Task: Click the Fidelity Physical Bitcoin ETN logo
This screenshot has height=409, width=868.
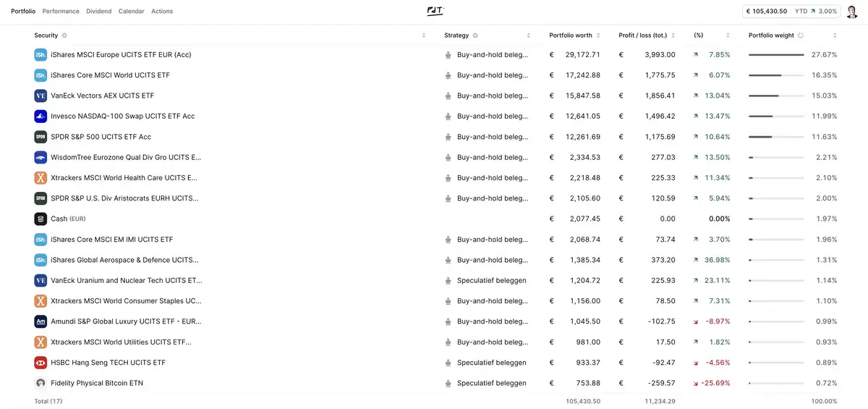Action: point(41,383)
